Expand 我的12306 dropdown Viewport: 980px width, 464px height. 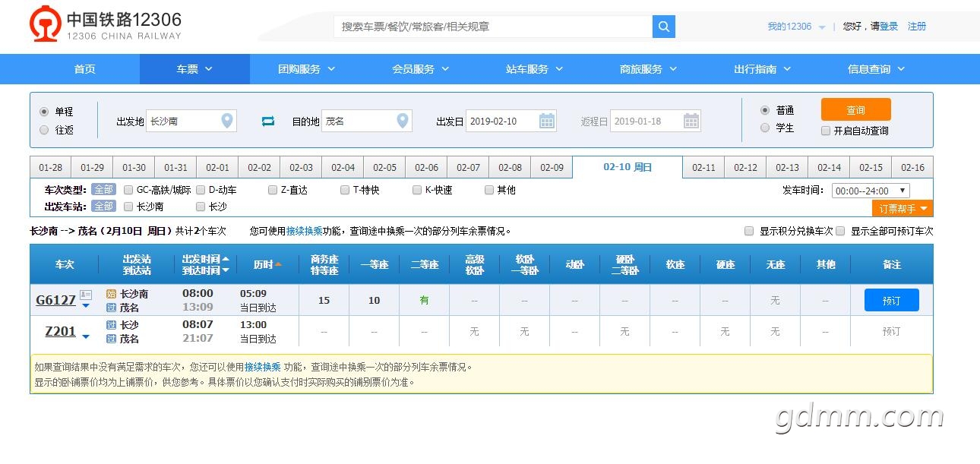pos(796,27)
